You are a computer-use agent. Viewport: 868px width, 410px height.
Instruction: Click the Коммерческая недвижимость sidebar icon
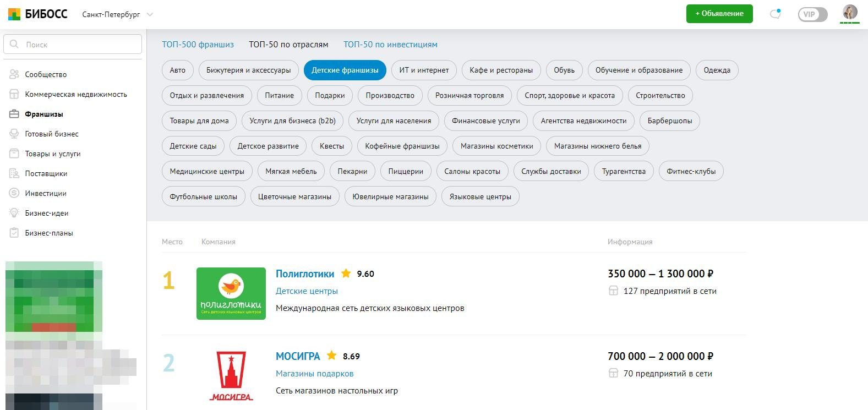(14, 94)
